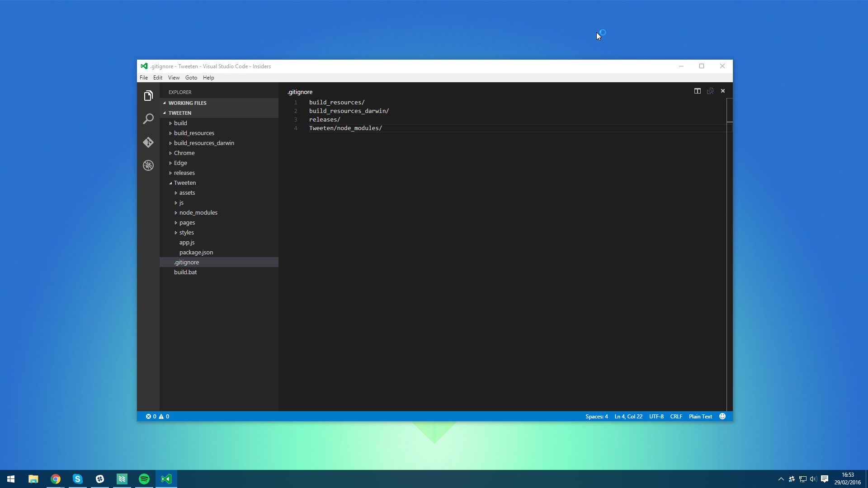
Task: Show hidden system tray icons
Action: 781,479
